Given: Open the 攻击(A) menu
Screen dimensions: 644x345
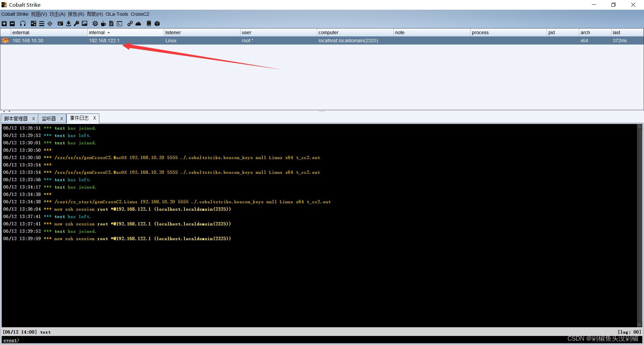Looking at the screenshot, I should tap(57, 14).
